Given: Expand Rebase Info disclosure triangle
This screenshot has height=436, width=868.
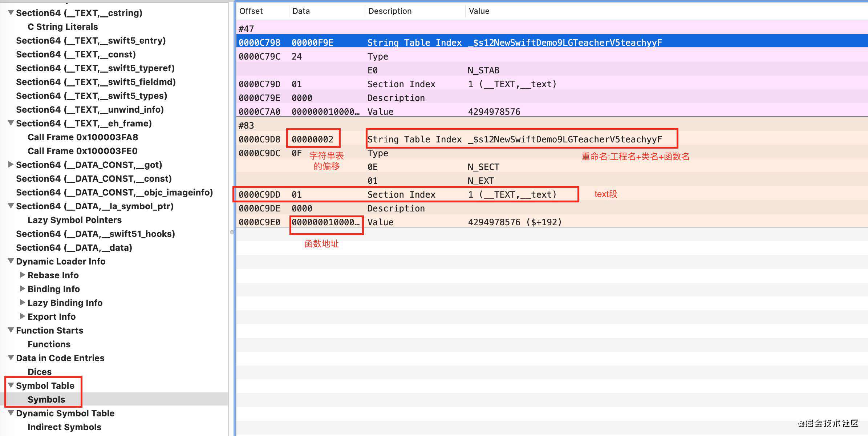Looking at the screenshot, I should [x=23, y=275].
